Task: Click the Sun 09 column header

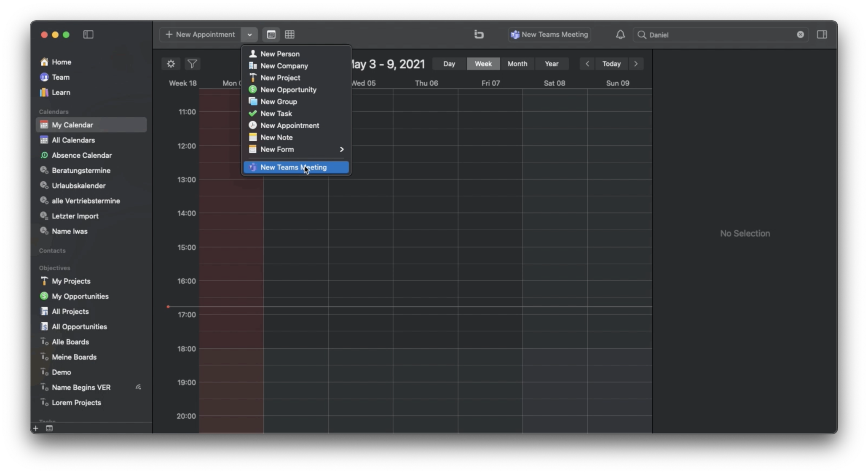Action: point(617,83)
